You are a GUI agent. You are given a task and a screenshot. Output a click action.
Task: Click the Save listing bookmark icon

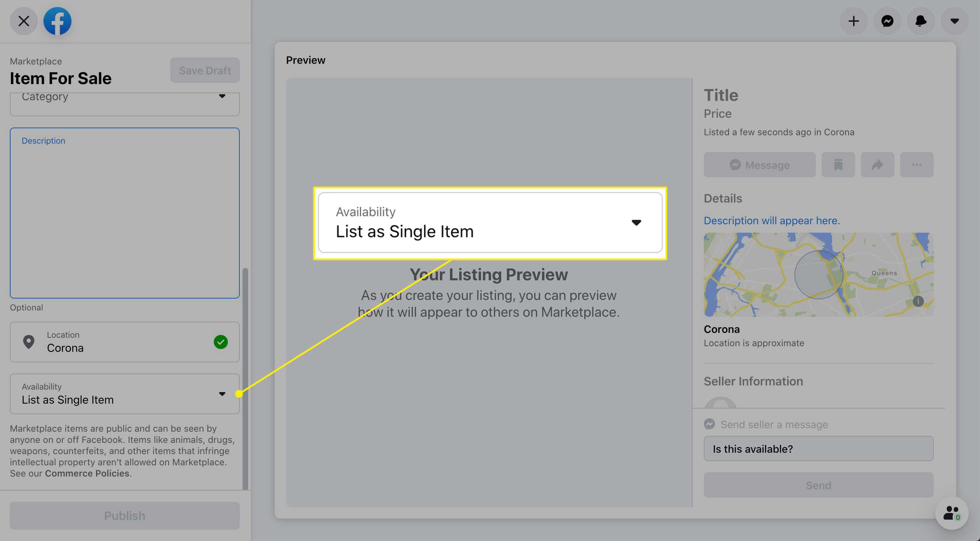click(x=838, y=165)
